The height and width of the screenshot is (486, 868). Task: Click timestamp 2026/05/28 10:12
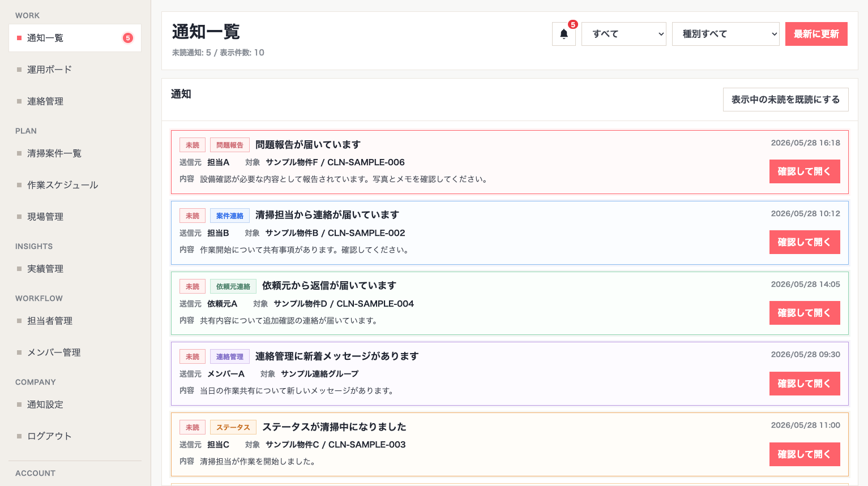pyautogui.click(x=805, y=213)
